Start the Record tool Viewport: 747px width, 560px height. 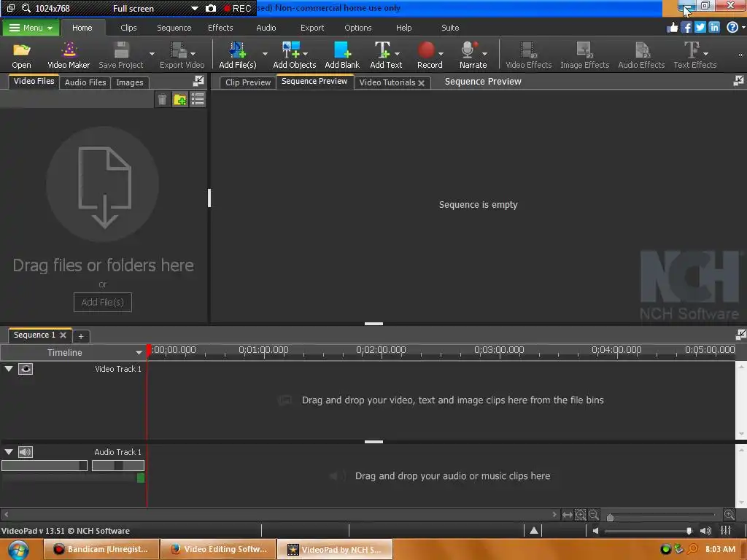pos(429,55)
